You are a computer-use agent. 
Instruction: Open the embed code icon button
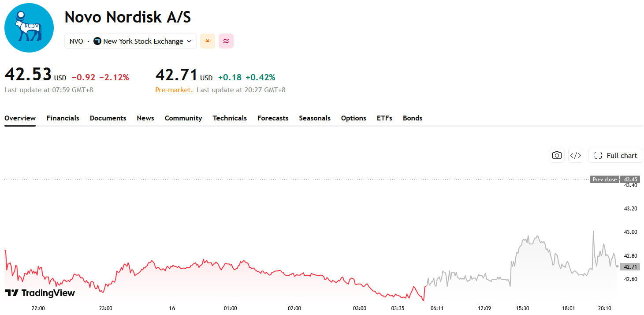tap(576, 155)
